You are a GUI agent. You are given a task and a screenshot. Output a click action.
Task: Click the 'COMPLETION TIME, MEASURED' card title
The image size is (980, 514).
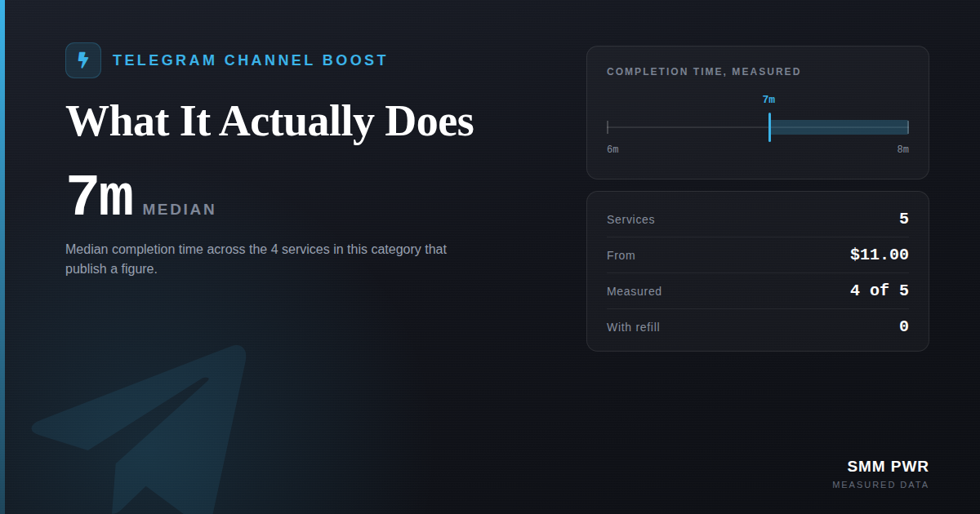(x=704, y=72)
